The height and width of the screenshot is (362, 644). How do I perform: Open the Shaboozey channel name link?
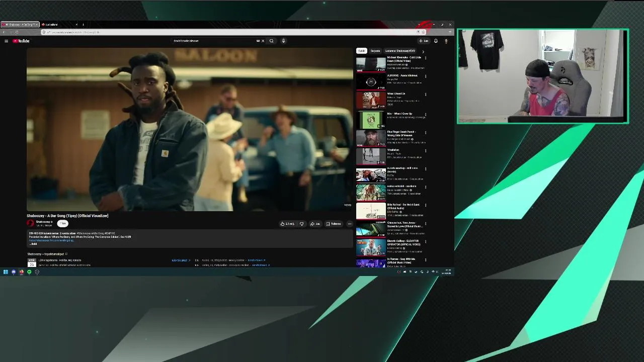pyautogui.click(x=43, y=222)
